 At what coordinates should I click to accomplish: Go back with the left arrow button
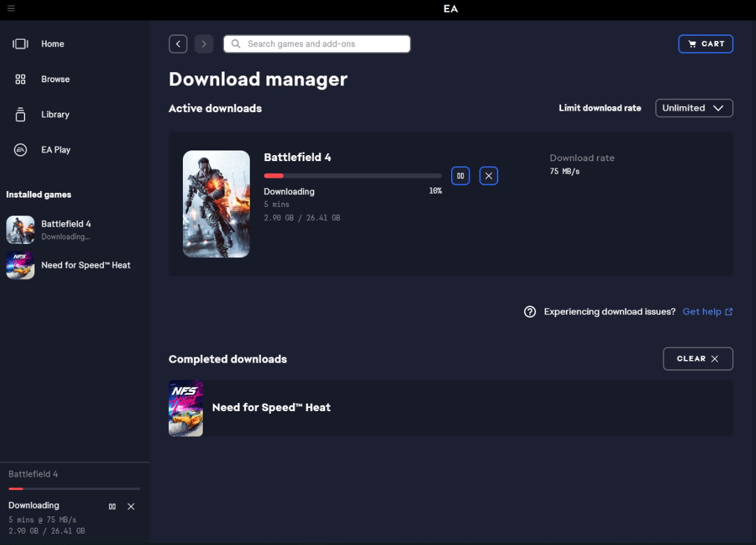178,44
